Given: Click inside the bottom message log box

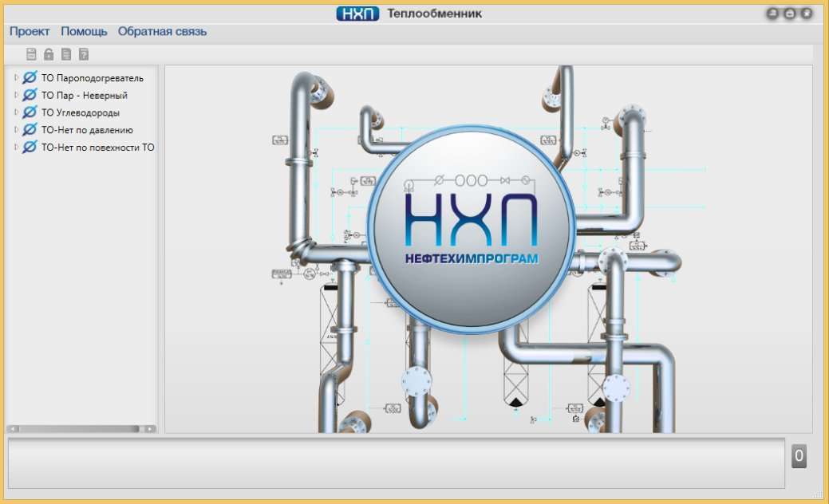Looking at the screenshot, I should tap(396, 463).
